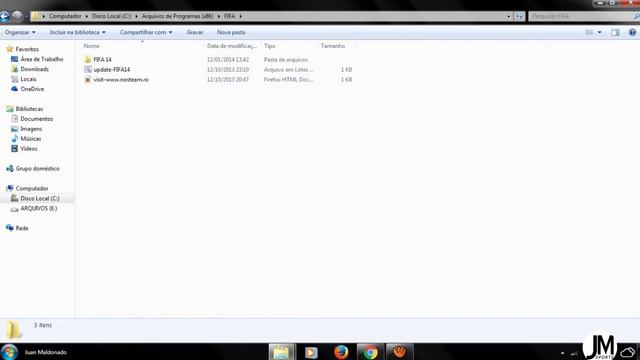Go to Downloads in Favoritos
This screenshot has height=360, width=640.
(34, 69)
